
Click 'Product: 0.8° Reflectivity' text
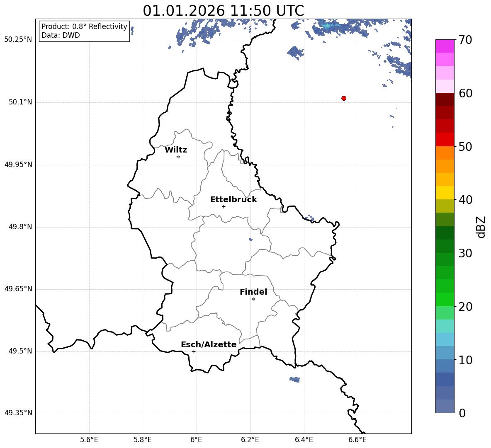[84, 26]
